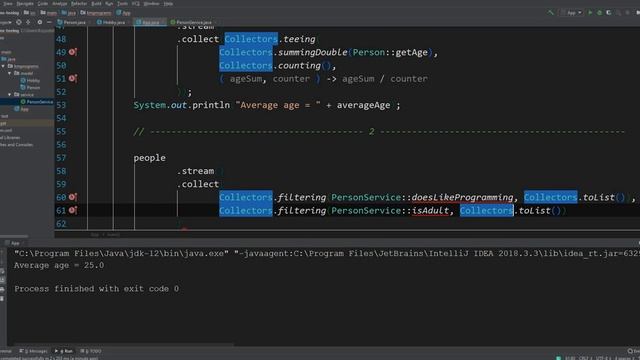This screenshot has height=360, width=640.
Task: Open the App run configuration dropdown
Action: [573, 13]
